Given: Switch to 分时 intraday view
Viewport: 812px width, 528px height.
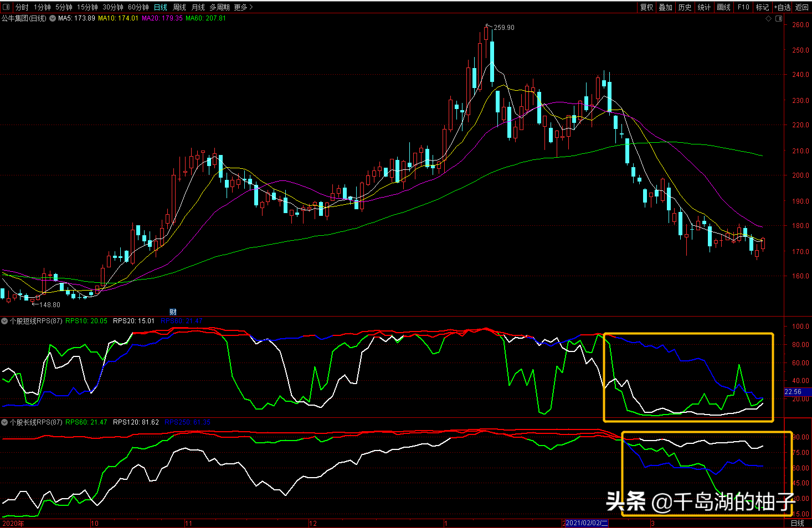Looking at the screenshot, I should click(22, 7).
